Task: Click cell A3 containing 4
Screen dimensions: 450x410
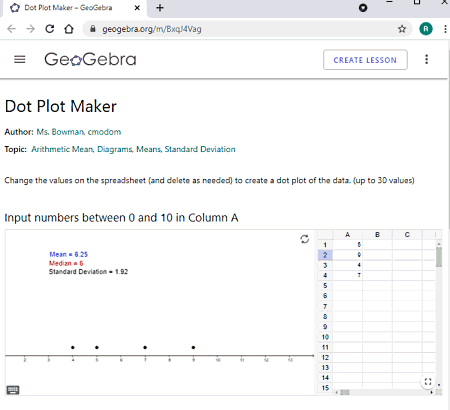Action: click(x=347, y=265)
